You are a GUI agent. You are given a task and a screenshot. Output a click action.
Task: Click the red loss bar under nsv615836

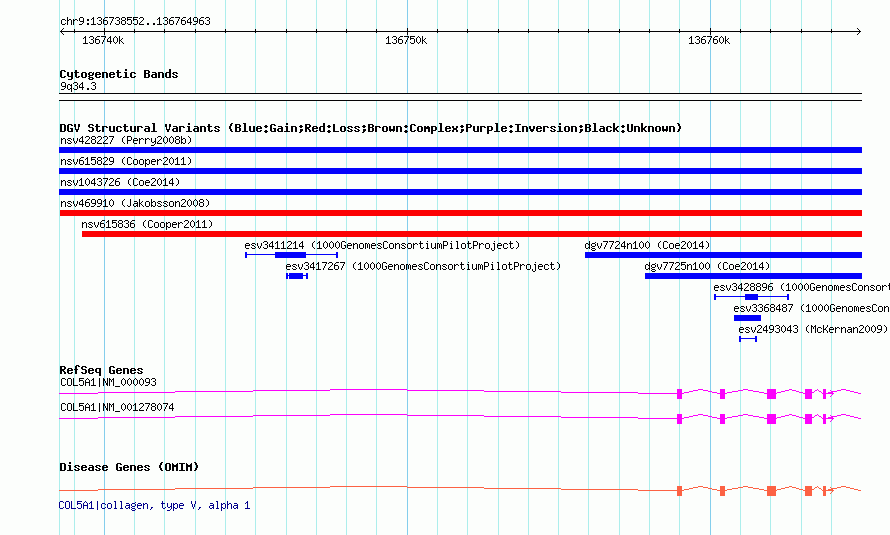coord(472,234)
